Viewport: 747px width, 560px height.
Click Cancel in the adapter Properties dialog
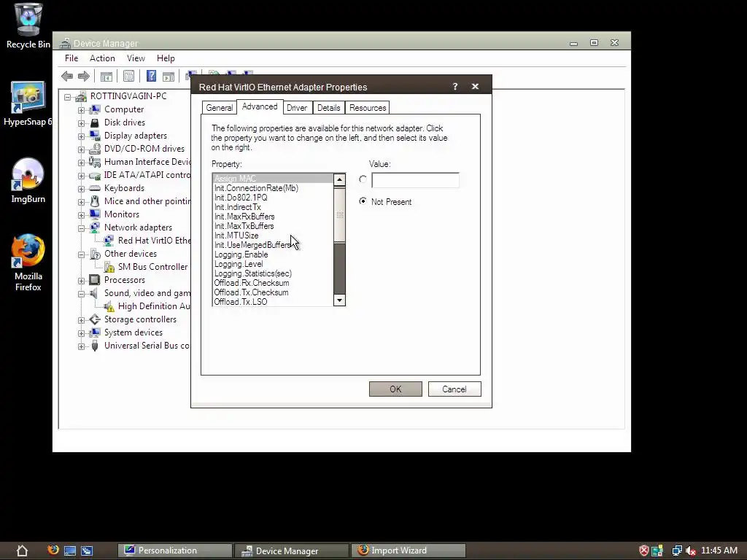pyautogui.click(x=454, y=389)
